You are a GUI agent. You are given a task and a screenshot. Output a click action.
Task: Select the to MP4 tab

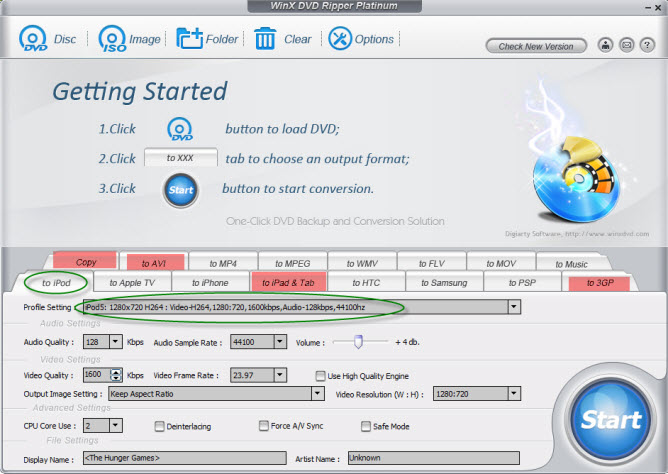tap(223, 263)
